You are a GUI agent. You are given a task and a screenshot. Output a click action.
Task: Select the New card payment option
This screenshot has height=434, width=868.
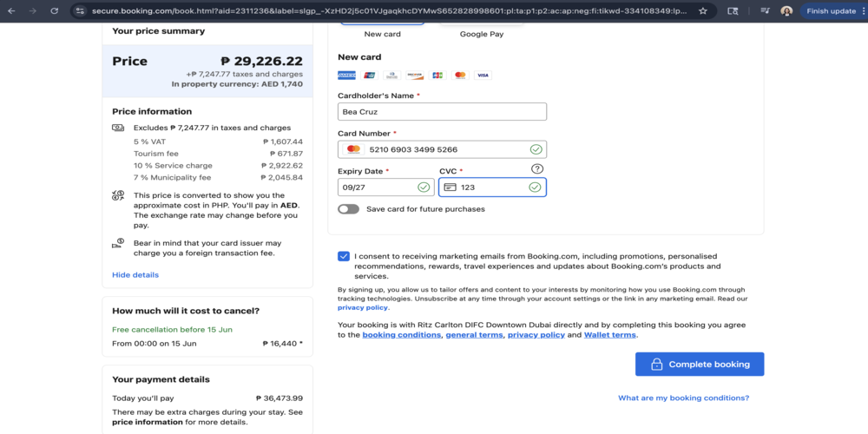point(382,30)
